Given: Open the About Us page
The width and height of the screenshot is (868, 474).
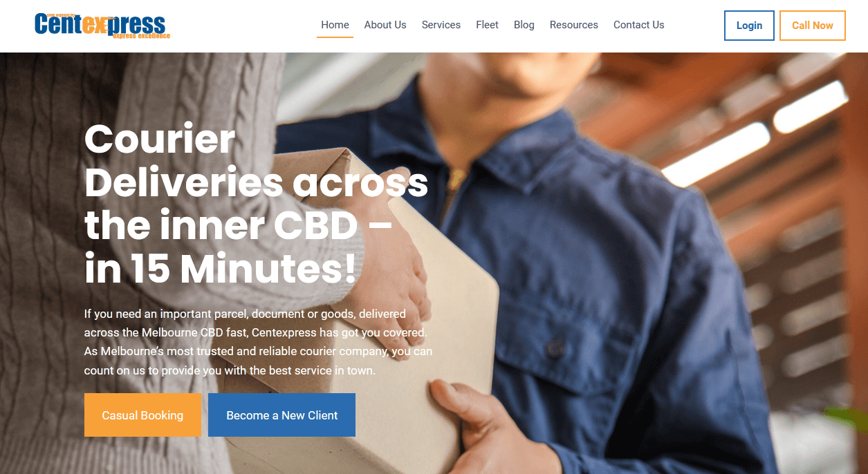Looking at the screenshot, I should [x=385, y=25].
